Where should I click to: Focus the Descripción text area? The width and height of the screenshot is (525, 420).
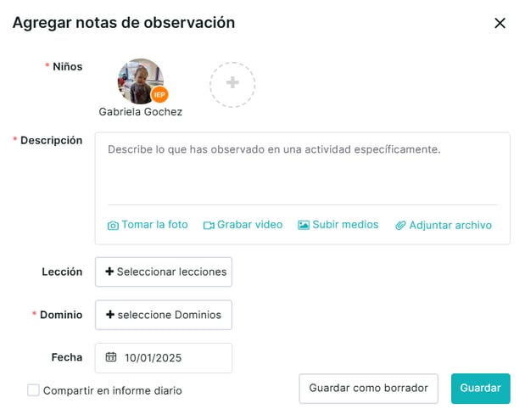click(x=302, y=168)
